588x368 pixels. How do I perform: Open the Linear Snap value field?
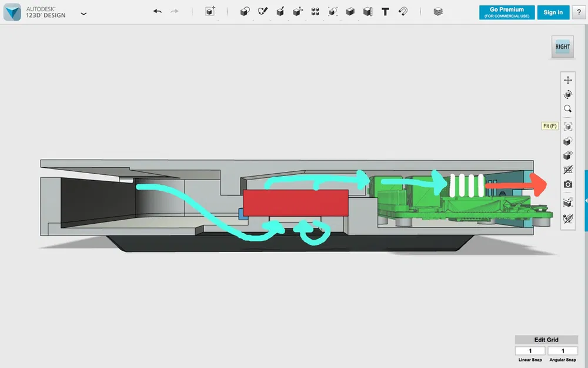coord(530,351)
